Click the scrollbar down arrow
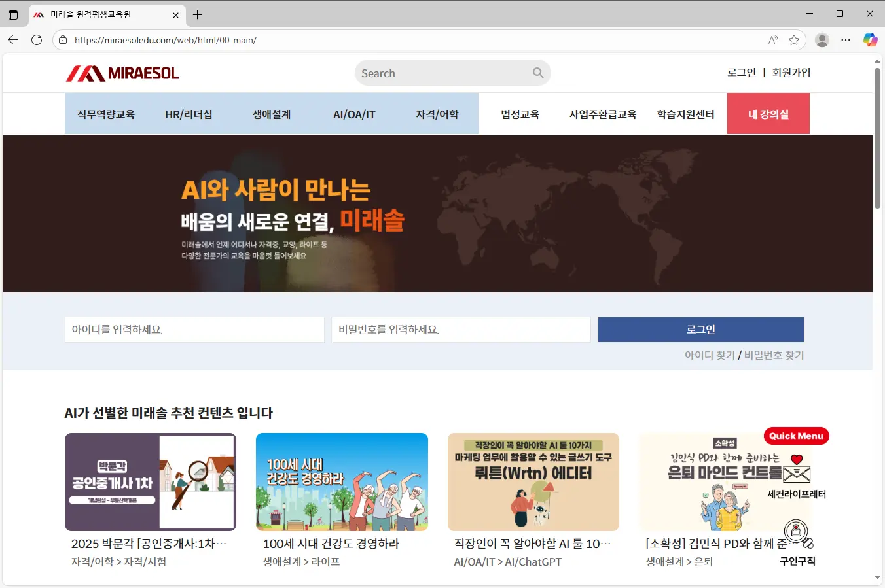The height and width of the screenshot is (588, 885). (x=877, y=578)
